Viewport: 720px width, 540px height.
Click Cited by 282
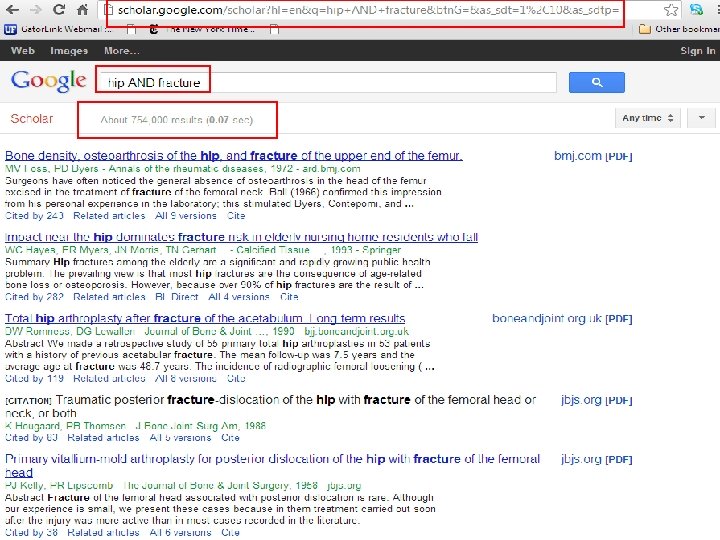tap(34, 297)
